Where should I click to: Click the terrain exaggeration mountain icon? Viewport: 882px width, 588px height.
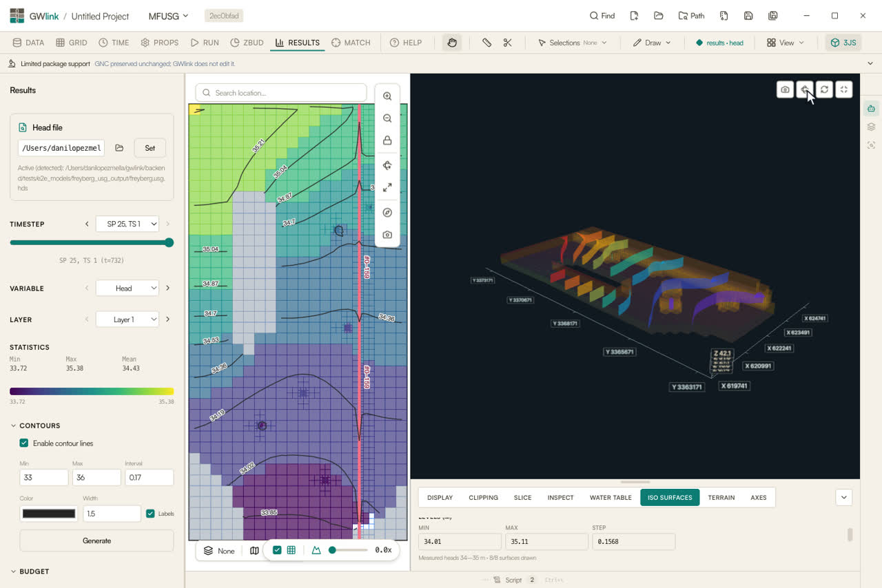pyautogui.click(x=316, y=550)
